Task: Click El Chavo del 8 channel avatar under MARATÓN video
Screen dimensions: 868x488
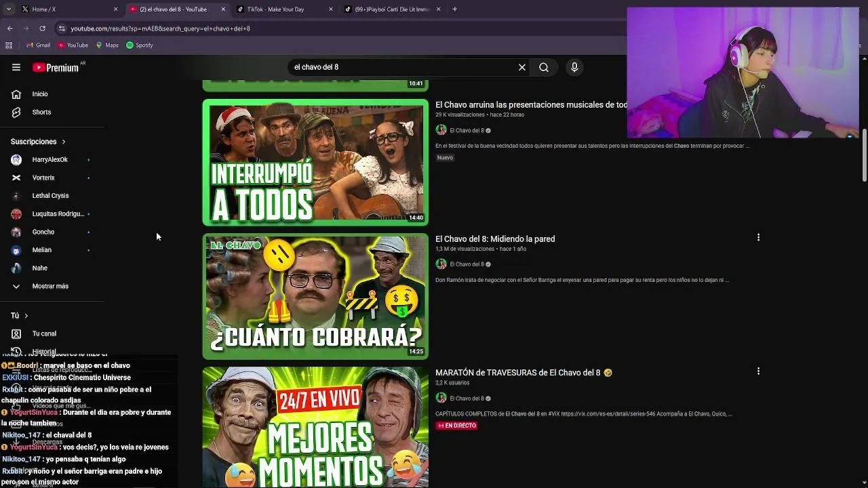Action: pyautogui.click(x=441, y=398)
